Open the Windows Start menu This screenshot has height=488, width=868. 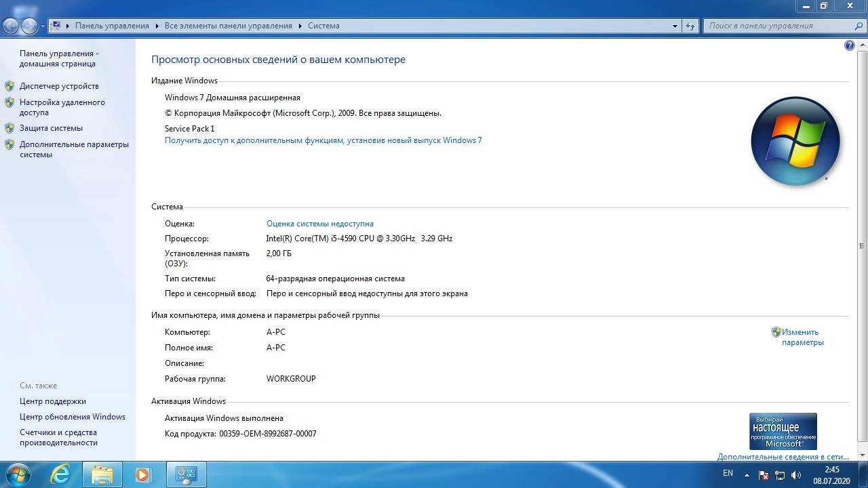pos(18,474)
